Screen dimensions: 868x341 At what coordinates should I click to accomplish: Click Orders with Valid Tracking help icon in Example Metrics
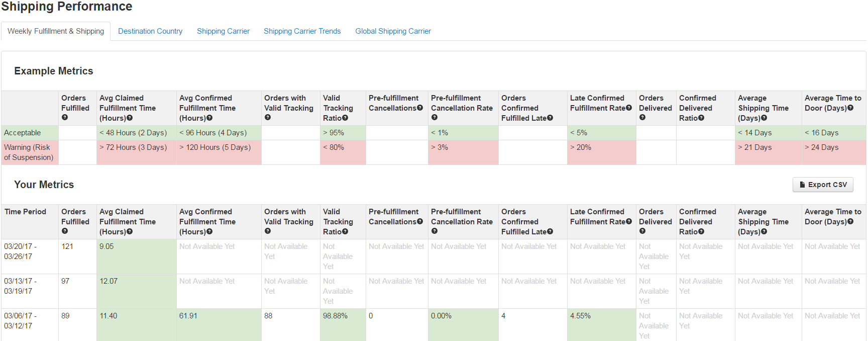[267, 118]
